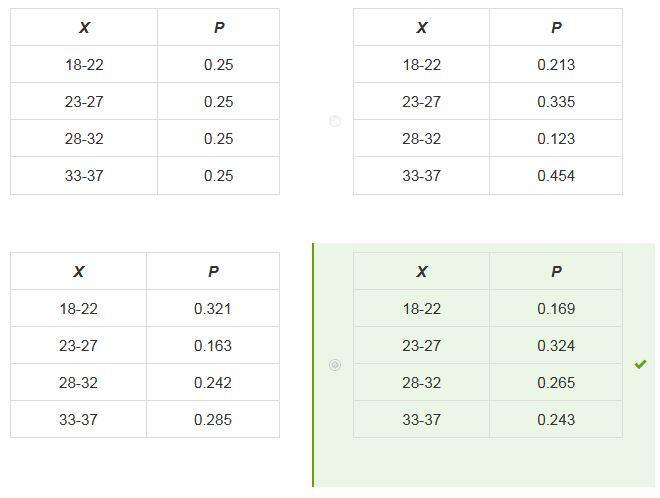The image size is (660, 498).
Task: Click the 0.25 value in the 18-22 row
Action: 218,65
